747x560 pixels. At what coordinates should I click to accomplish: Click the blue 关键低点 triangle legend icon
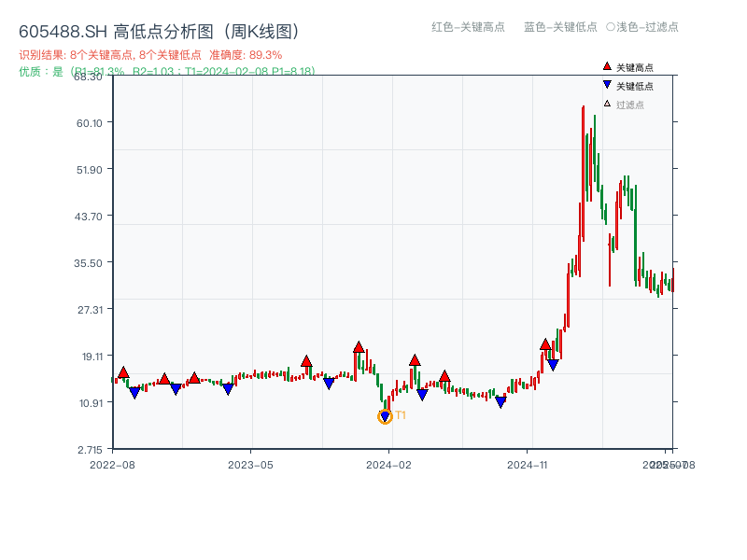coord(605,82)
